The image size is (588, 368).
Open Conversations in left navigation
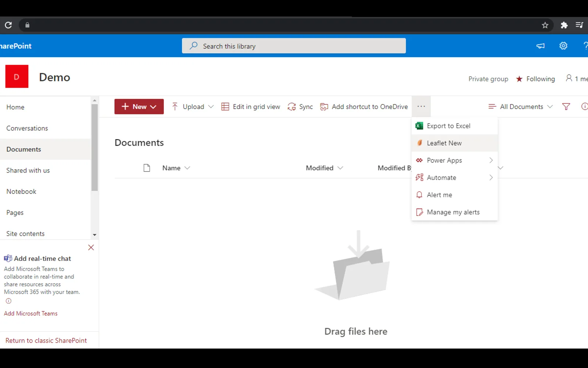[x=27, y=128]
